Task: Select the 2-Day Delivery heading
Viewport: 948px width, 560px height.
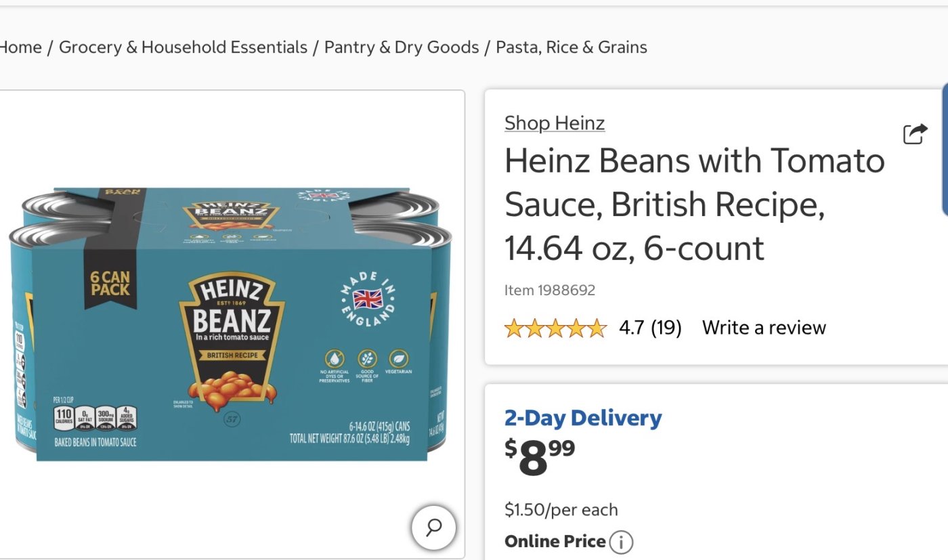Action: click(583, 418)
